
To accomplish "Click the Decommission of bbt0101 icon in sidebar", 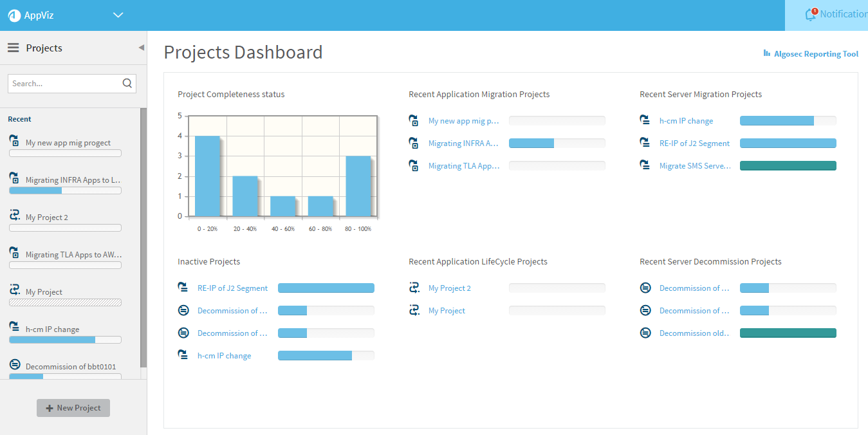I will [x=15, y=365].
